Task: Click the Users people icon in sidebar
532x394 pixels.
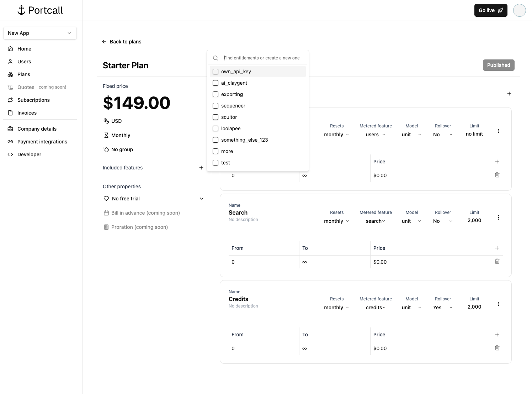Action: coord(10,62)
